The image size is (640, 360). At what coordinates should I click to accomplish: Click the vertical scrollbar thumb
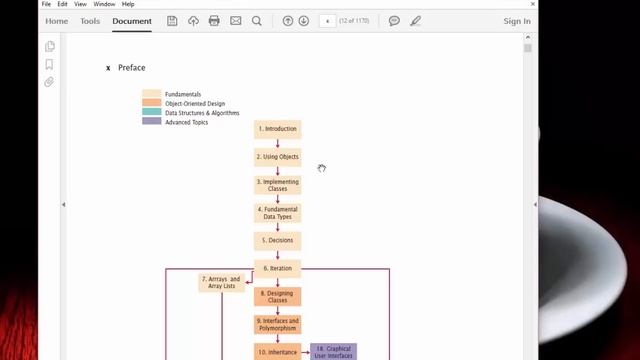click(528, 48)
